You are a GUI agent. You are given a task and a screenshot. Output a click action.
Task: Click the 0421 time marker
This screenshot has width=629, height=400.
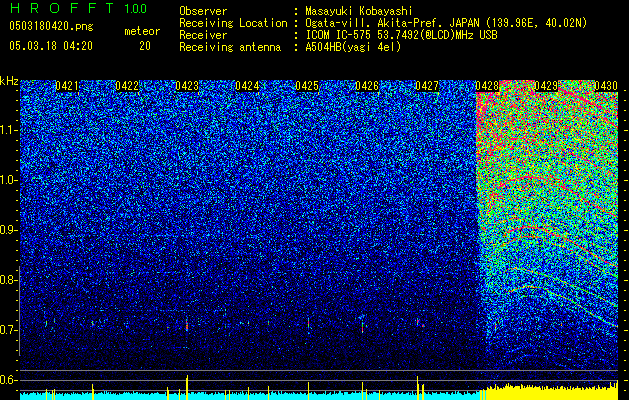(67, 86)
